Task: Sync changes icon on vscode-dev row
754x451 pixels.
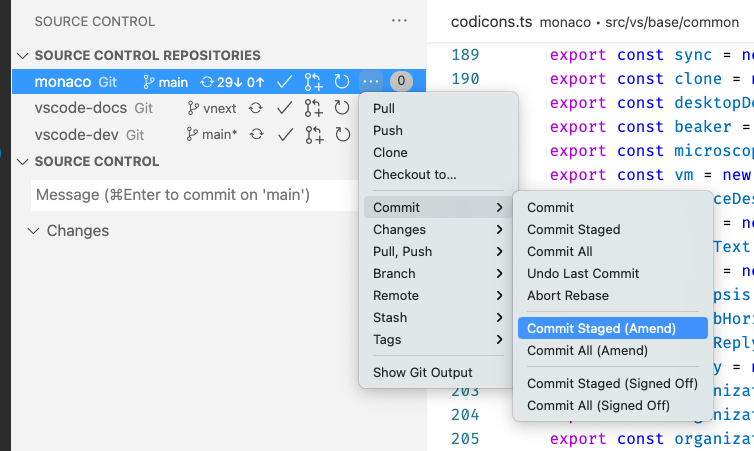Action: [257, 134]
